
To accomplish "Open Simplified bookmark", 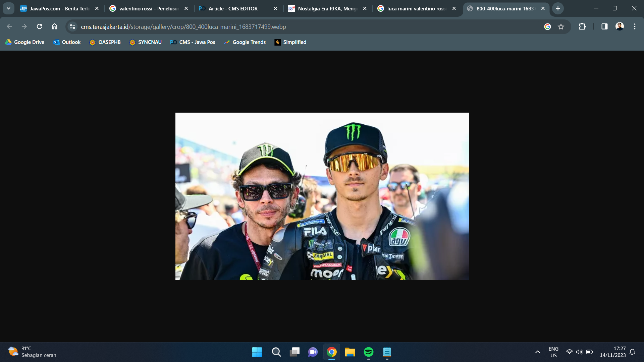I will pyautogui.click(x=290, y=42).
